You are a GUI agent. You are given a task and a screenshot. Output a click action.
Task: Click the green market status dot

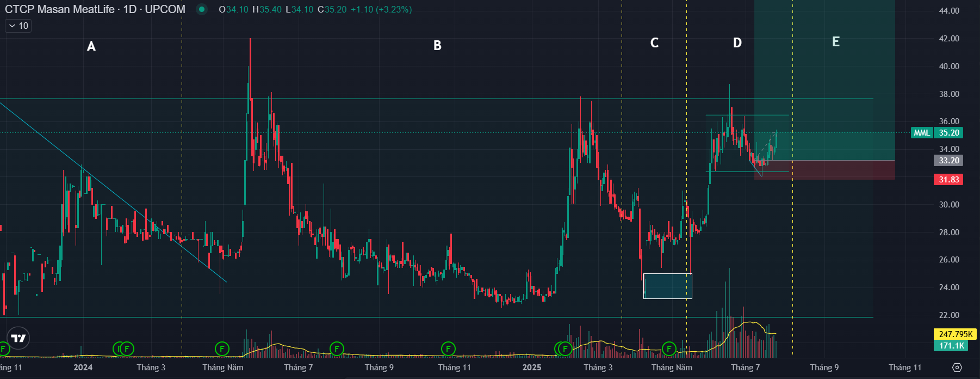click(202, 9)
